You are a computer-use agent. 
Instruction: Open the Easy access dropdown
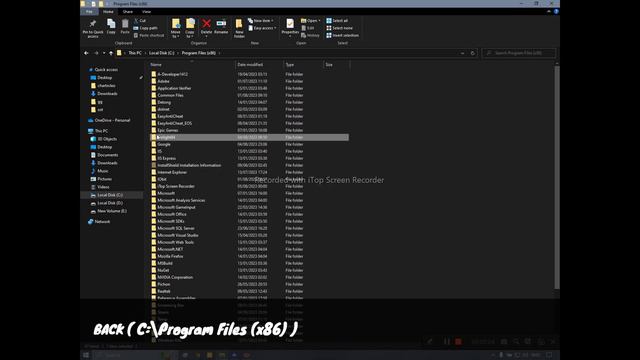point(262,28)
